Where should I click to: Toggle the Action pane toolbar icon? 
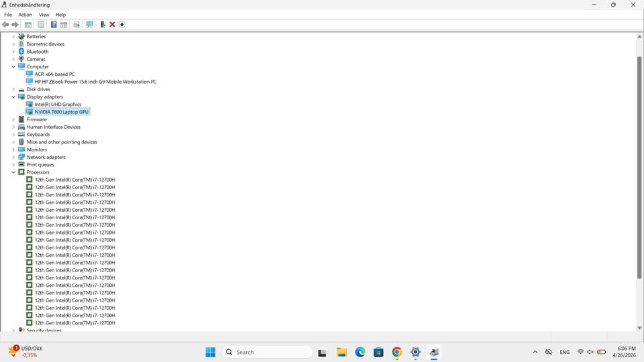pos(64,25)
